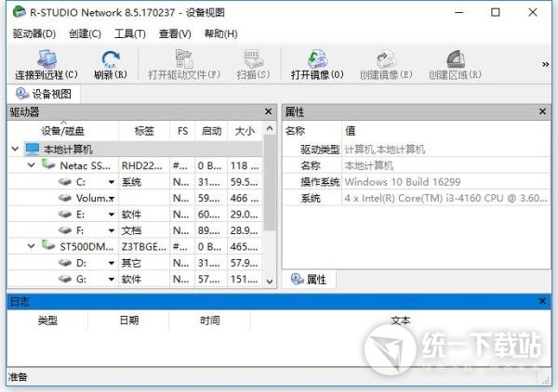This screenshot has height=392, width=558.
Task: Sort by FS column header
Action: pos(182,131)
